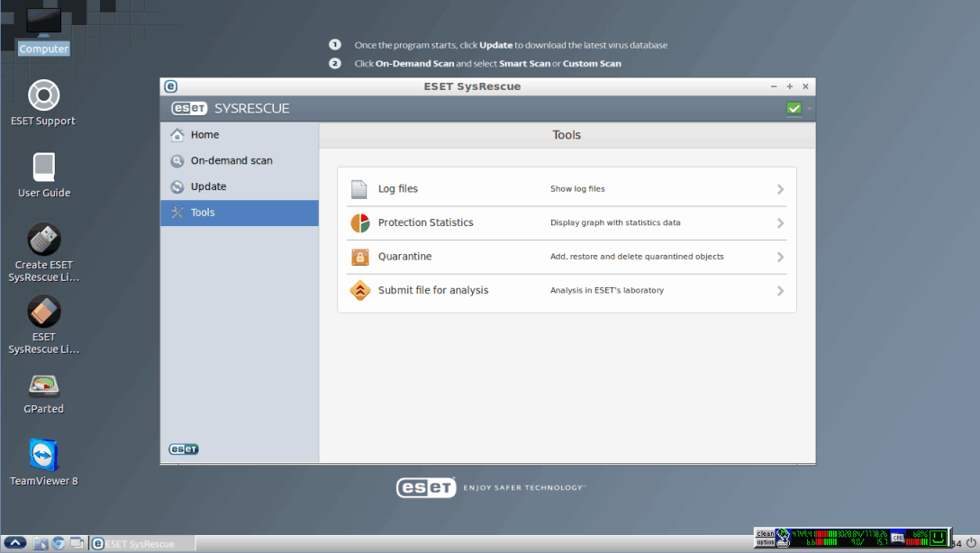Maximize the ESET SysRescue window
The width and height of the screenshot is (980, 553).
[789, 86]
